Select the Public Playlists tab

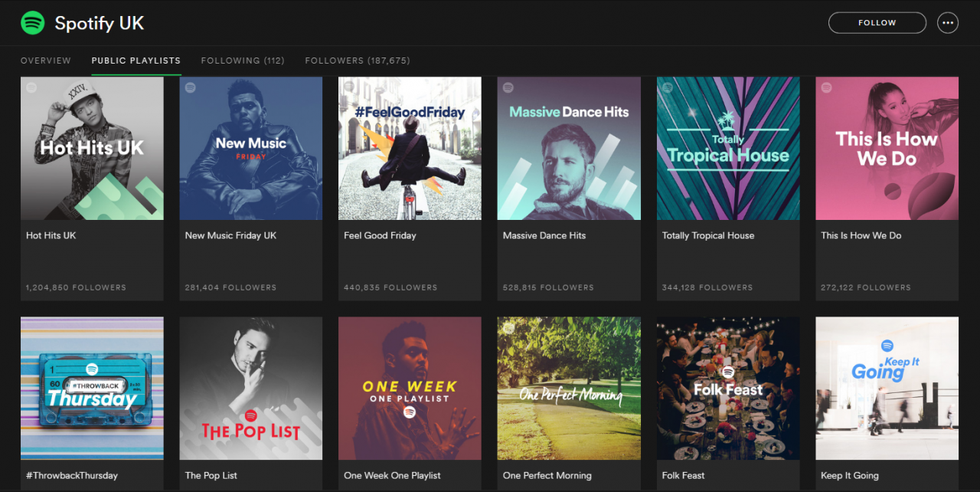click(136, 61)
